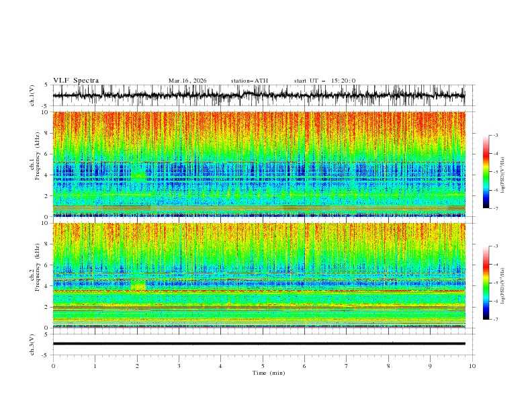Select the "Time (min)" axis title
This screenshot has height=411, width=532.
(x=269, y=373)
